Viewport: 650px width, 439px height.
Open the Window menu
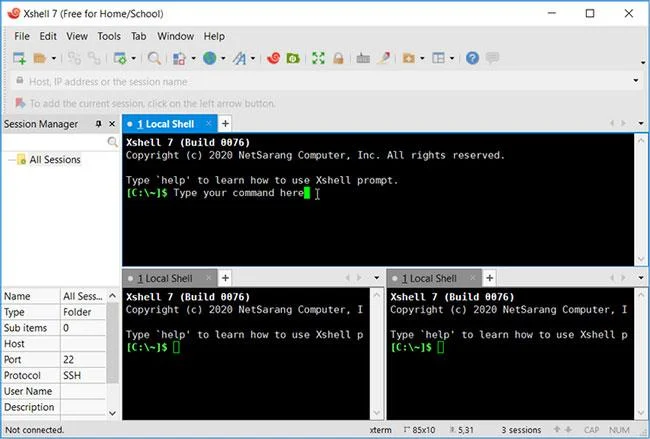click(x=175, y=36)
